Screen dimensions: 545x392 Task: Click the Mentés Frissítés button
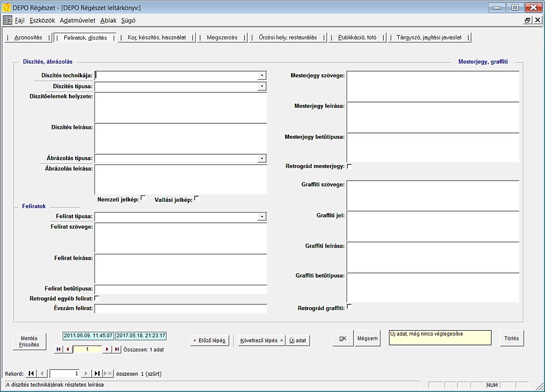click(x=29, y=342)
